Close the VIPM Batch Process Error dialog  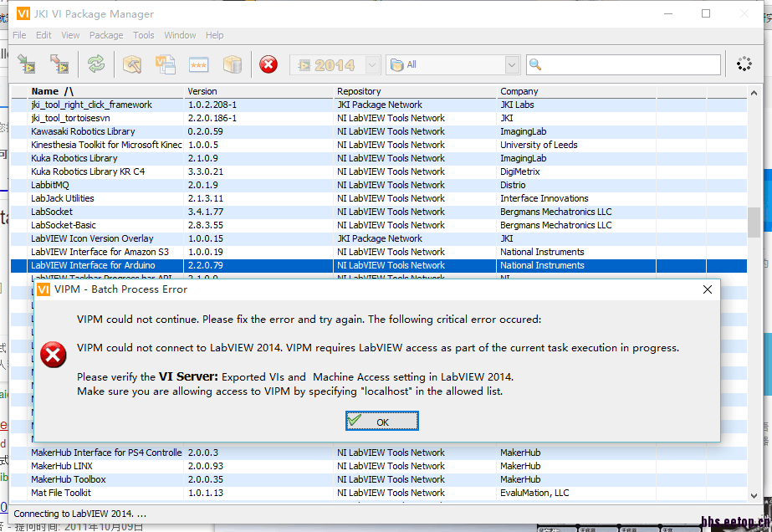(708, 289)
